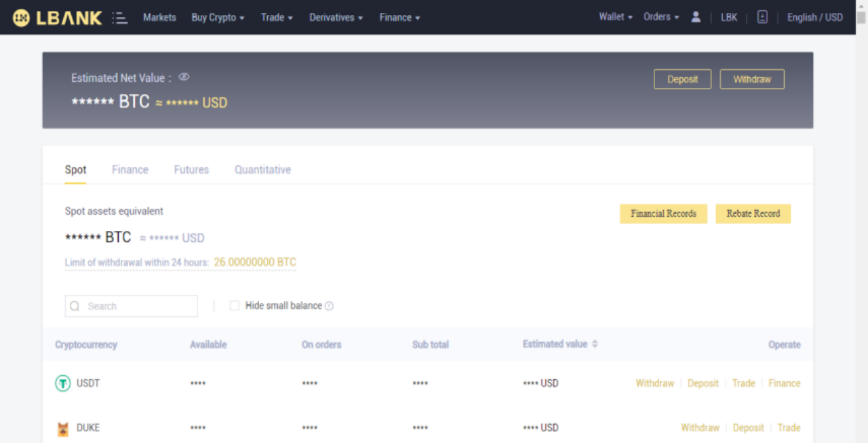Click the Cryptocurrency column header

tap(86, 345)
